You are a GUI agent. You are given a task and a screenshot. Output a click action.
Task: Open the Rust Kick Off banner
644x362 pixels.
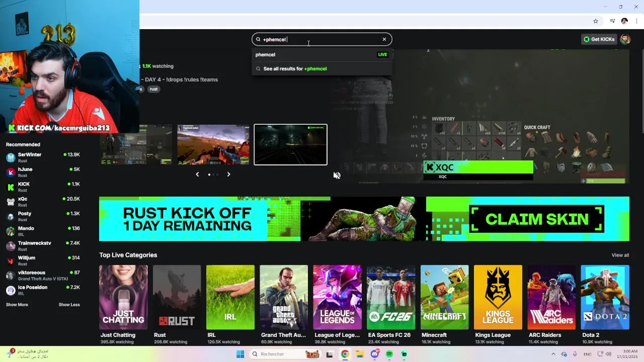364,219
